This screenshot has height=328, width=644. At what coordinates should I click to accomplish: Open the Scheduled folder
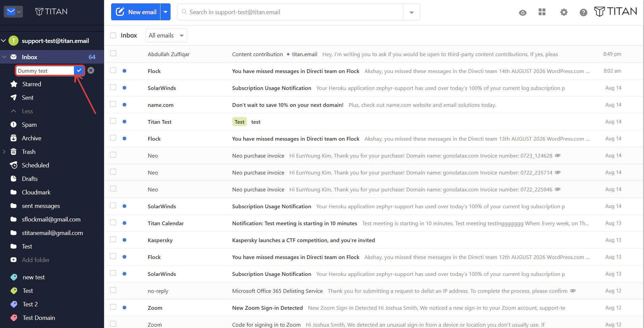(35, 165)
